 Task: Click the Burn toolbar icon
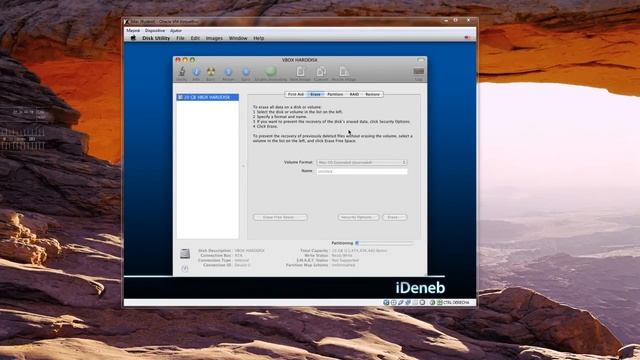[x=211, y=73]
